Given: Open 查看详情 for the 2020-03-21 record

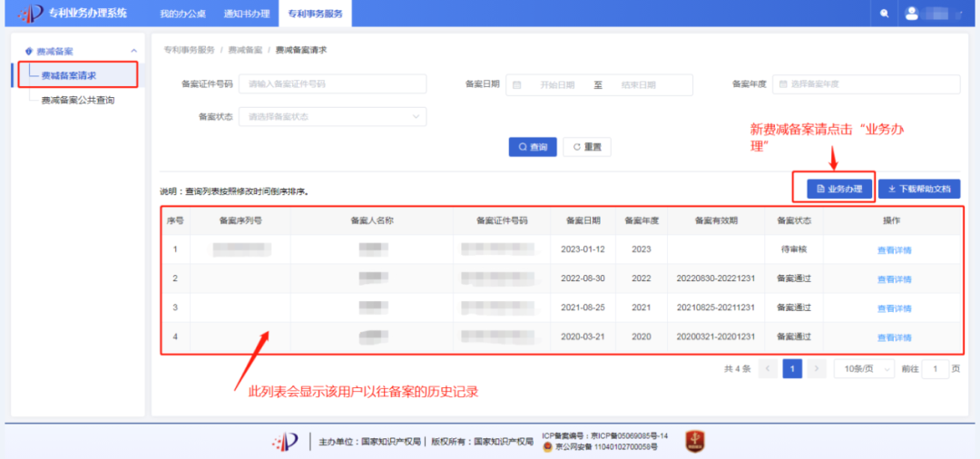Looking at the screenshot, I should click(x=895, y=337).
